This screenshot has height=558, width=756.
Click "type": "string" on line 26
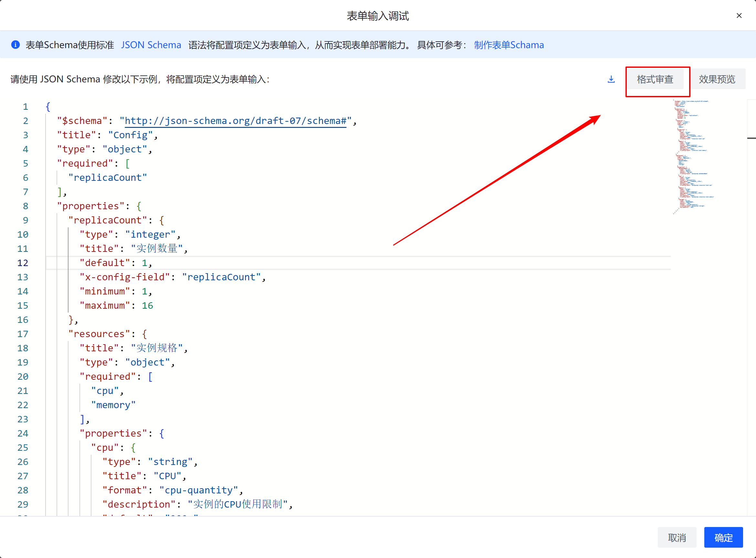(150, 462)
